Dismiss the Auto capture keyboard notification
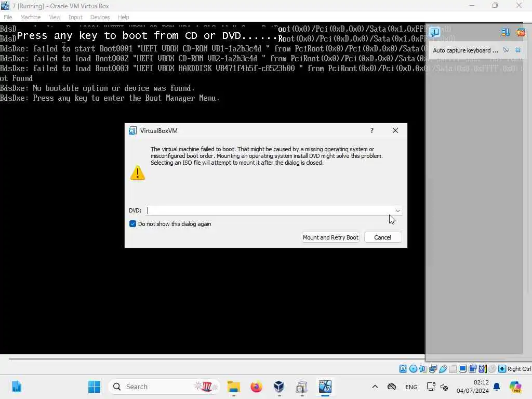 pyautogui.click(x=518, y=50)
